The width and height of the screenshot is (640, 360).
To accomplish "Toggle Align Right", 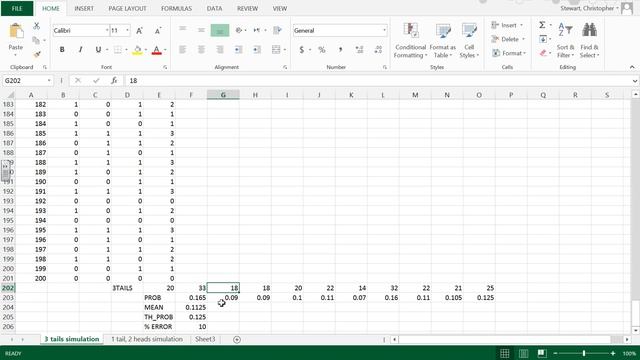I will (x=220, y=50).
